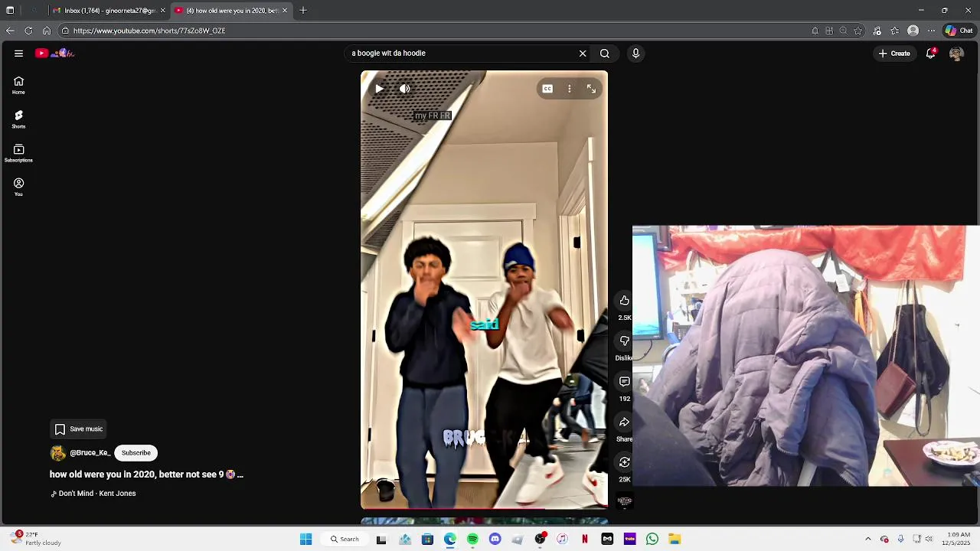Close the YouTube Shorts tab
Image resolution: width=980 pixels, height=551 pixels.
pos(285,11)
